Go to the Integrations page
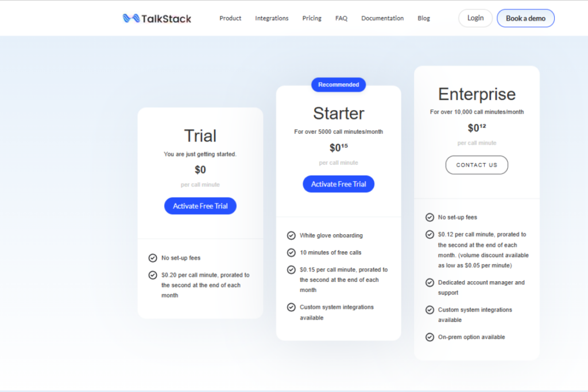The height and width of the screenshot is (392, 588). coord(272,18)
